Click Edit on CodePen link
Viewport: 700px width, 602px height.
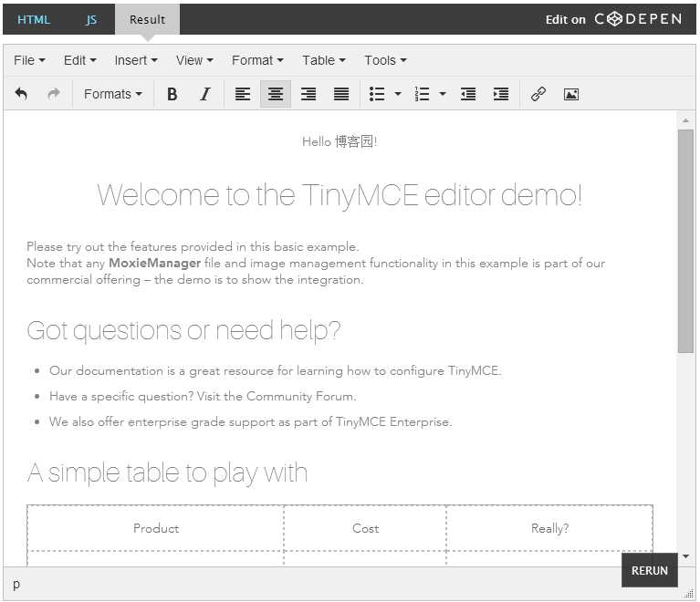click(x=614, y=19)
